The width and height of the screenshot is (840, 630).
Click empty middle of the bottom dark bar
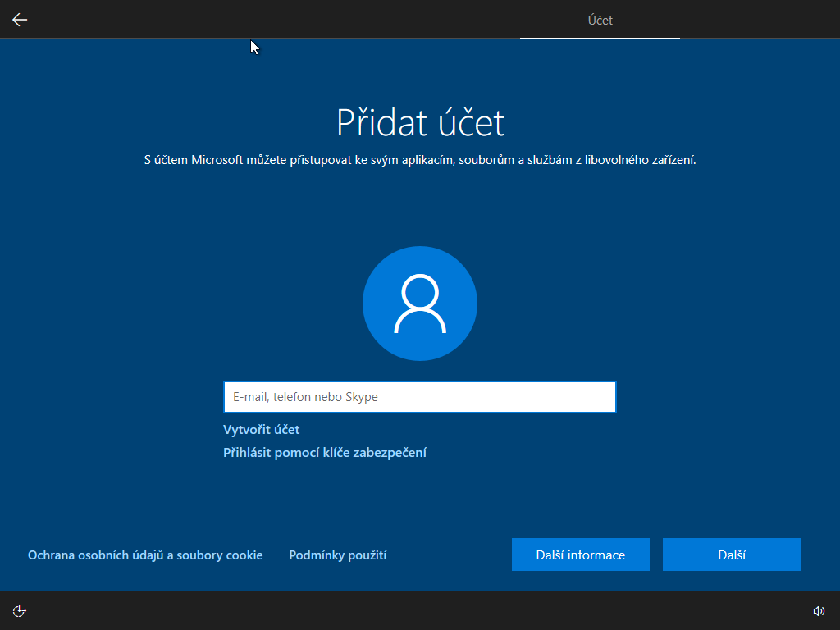(420, 610)
